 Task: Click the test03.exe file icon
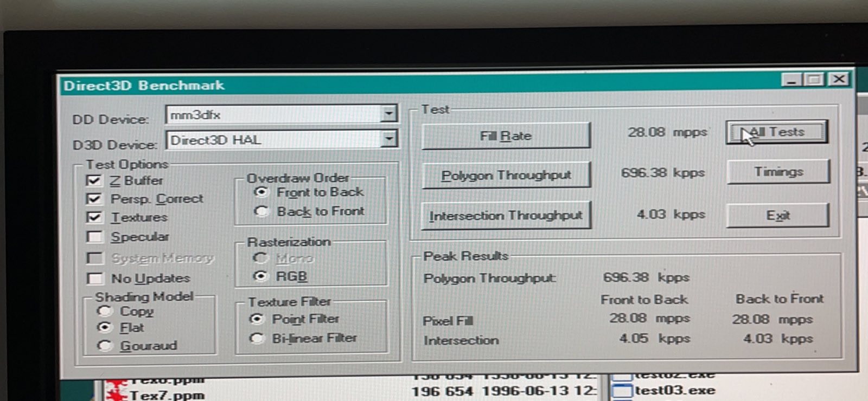(x=622, y=391)
